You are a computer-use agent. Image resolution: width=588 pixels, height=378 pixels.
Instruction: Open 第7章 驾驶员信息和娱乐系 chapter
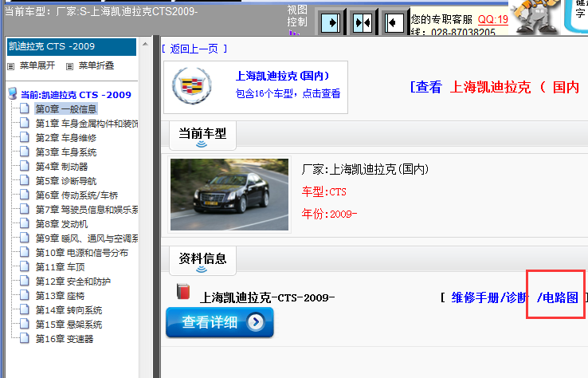(x=87, y=210)
